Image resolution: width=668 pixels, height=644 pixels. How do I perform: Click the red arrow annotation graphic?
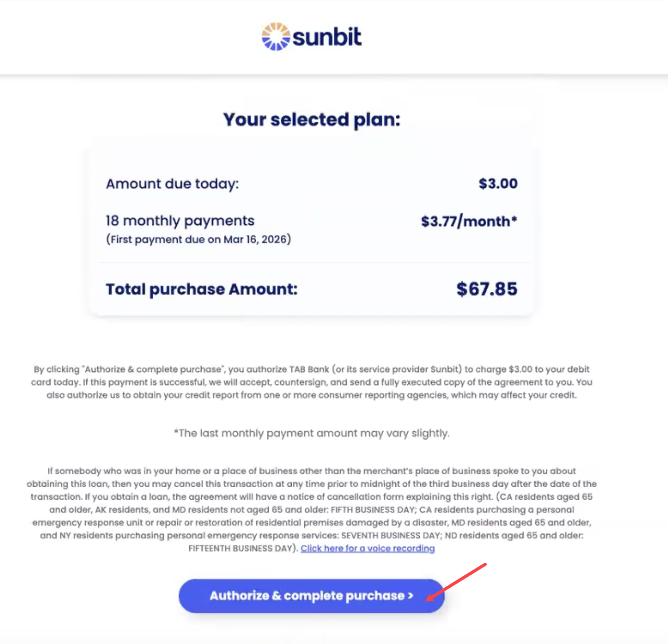coord(457,582)
